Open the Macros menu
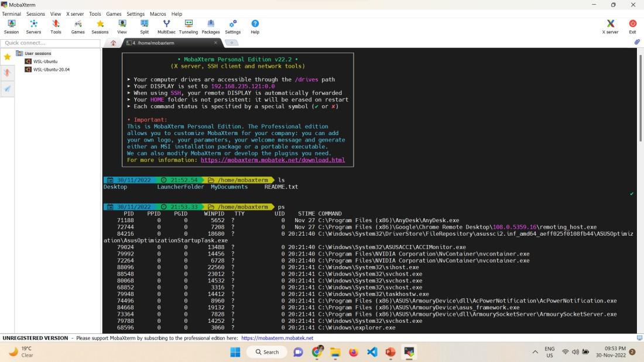 point(157,14)
